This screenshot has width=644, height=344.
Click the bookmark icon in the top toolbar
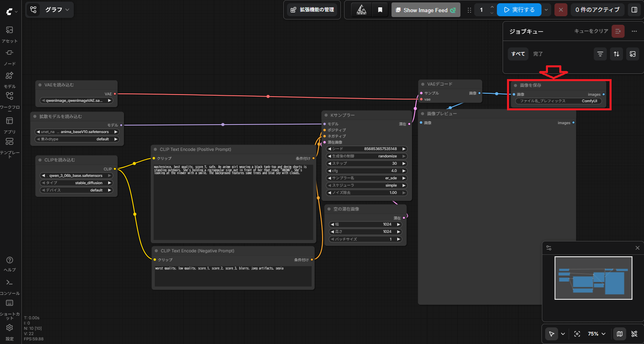380,10
